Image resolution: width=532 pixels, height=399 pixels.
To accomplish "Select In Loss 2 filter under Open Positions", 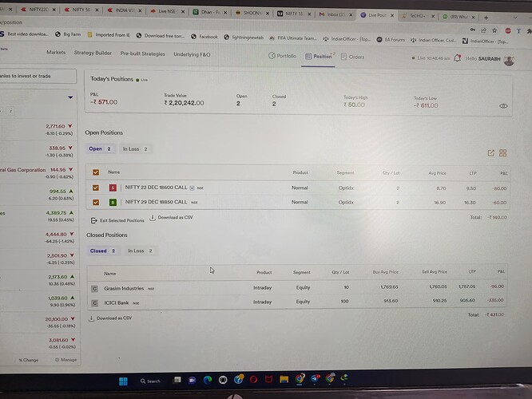I will point(135,148).
